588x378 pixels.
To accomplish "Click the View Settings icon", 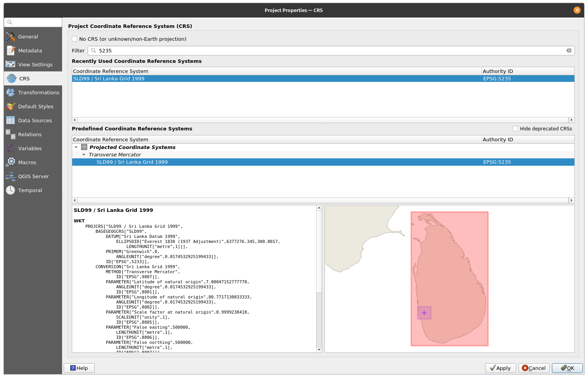I will tap(10, 64).
